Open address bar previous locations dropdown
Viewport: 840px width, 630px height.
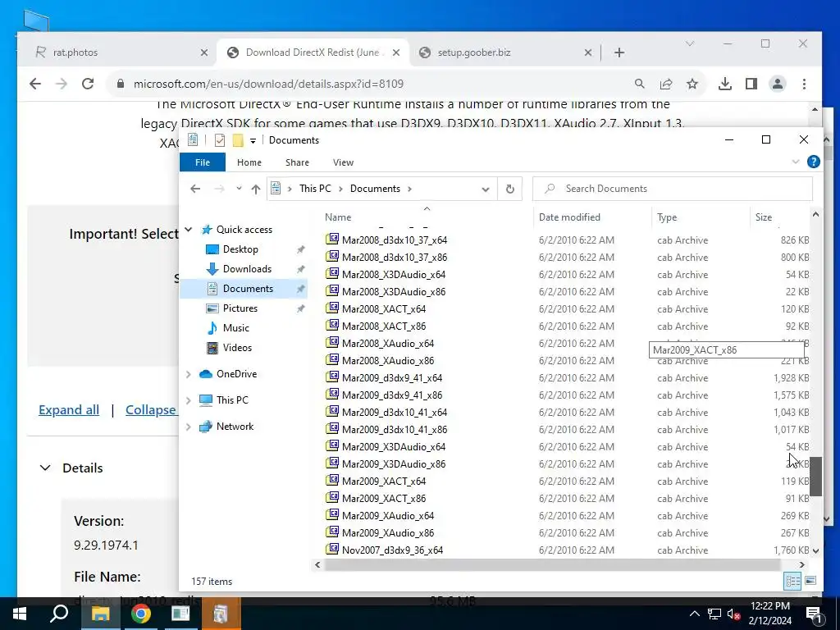tap(486, 189)
